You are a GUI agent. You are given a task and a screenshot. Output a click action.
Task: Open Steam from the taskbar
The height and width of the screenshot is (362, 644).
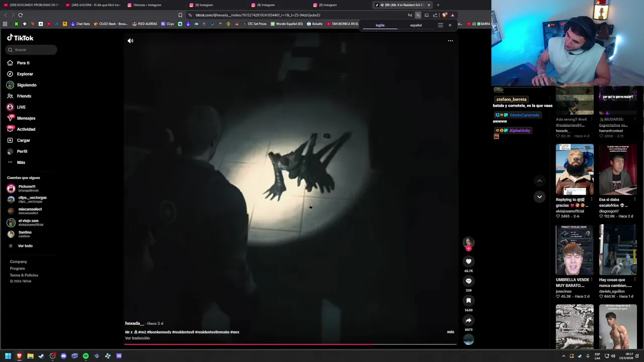point(41,356)
